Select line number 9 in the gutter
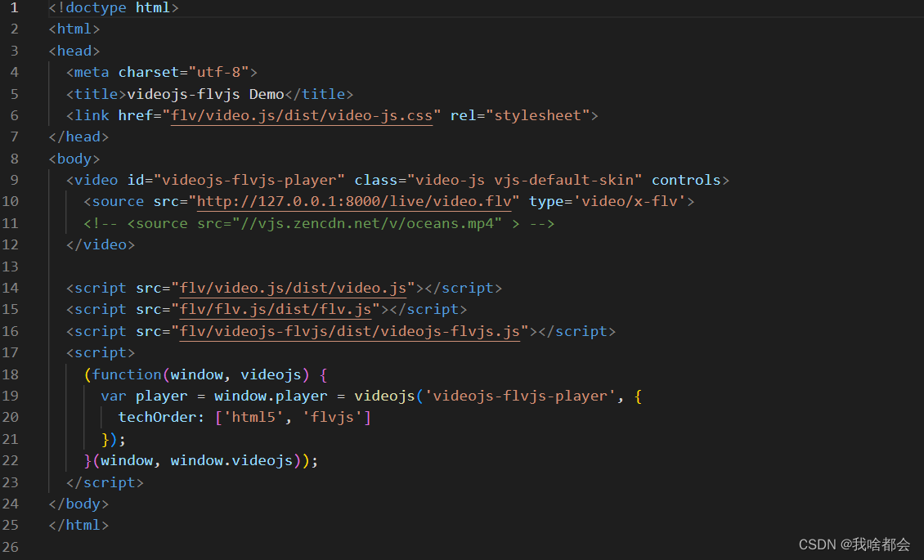Viewport: 924px width, 560px height. (x=14, y=180)
